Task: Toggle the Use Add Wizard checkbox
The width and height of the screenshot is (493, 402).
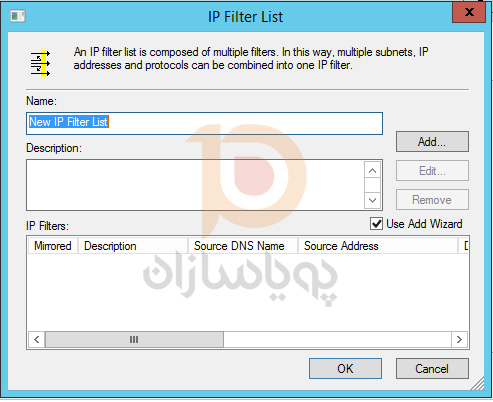Action: [x=376, y=224]
